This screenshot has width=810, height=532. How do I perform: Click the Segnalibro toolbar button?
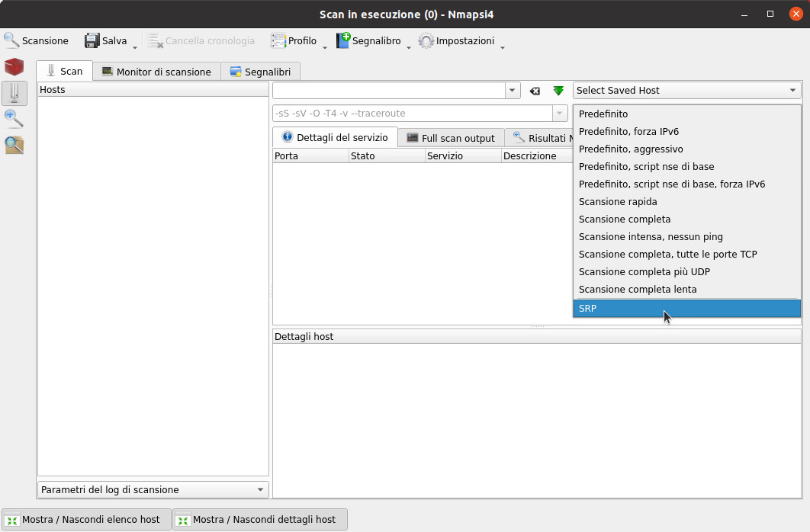pyautogui.click(x=368, y=40)
